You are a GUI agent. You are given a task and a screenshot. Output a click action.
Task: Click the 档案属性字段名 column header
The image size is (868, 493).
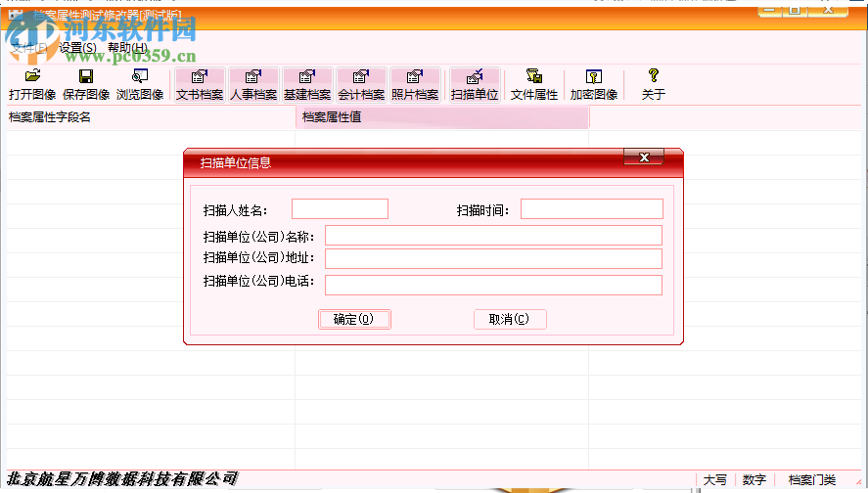[x=151, y=117]
